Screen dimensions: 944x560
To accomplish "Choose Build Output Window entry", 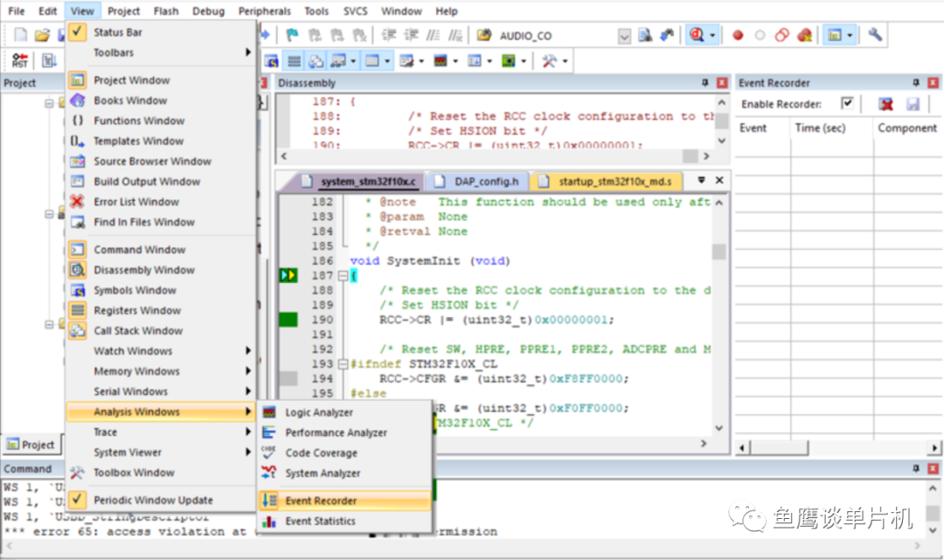I will [161, 182].
